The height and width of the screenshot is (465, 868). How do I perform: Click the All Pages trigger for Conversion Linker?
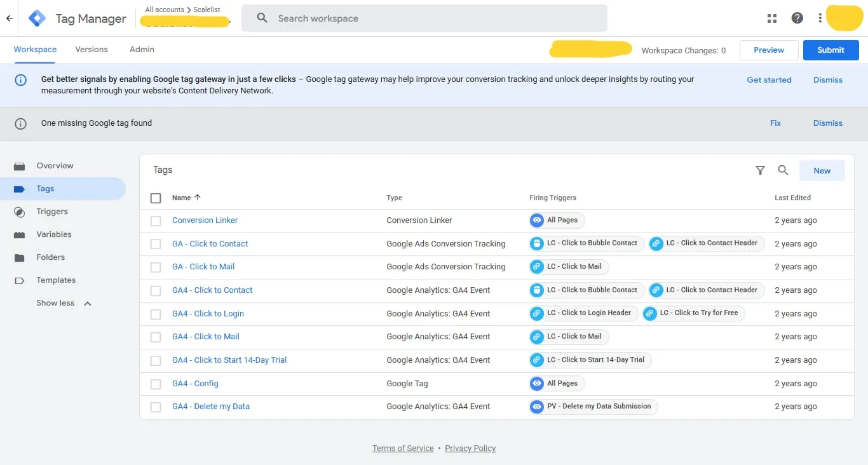coord(557,220)
